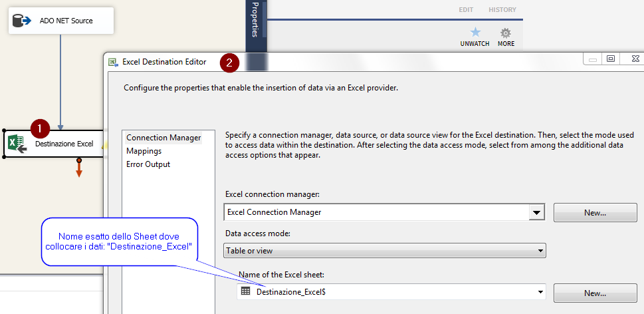This screenshot has height=314, width=644.
Task: Click the 'Table or view' value text
Action: point(249,251)
